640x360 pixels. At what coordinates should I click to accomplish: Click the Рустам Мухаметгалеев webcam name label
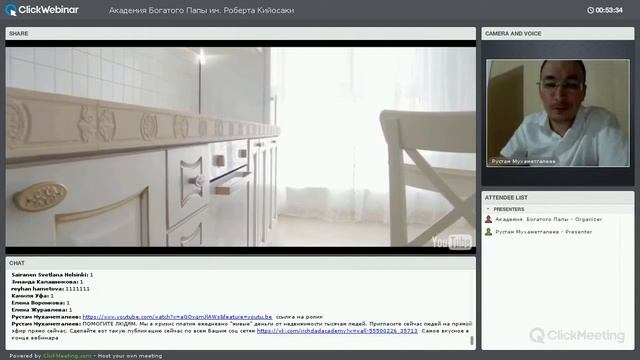point(523,161)
